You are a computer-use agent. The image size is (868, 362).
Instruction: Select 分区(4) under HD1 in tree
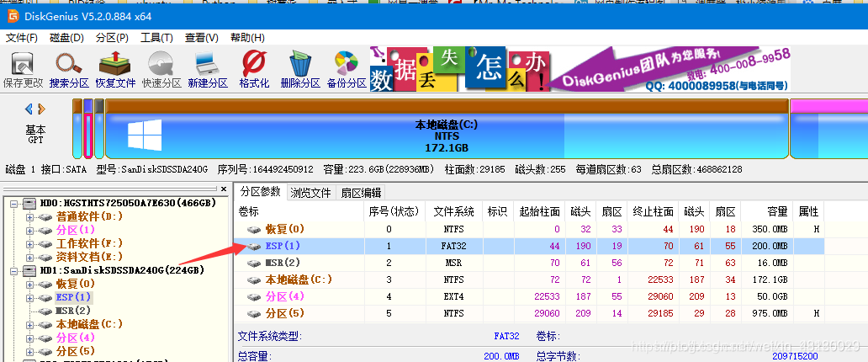76,338
